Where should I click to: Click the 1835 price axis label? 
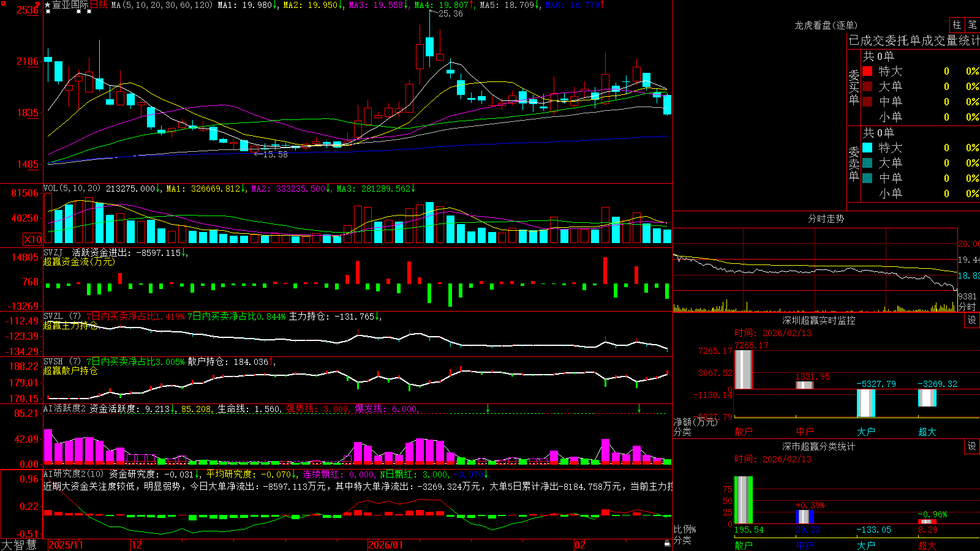28,113
